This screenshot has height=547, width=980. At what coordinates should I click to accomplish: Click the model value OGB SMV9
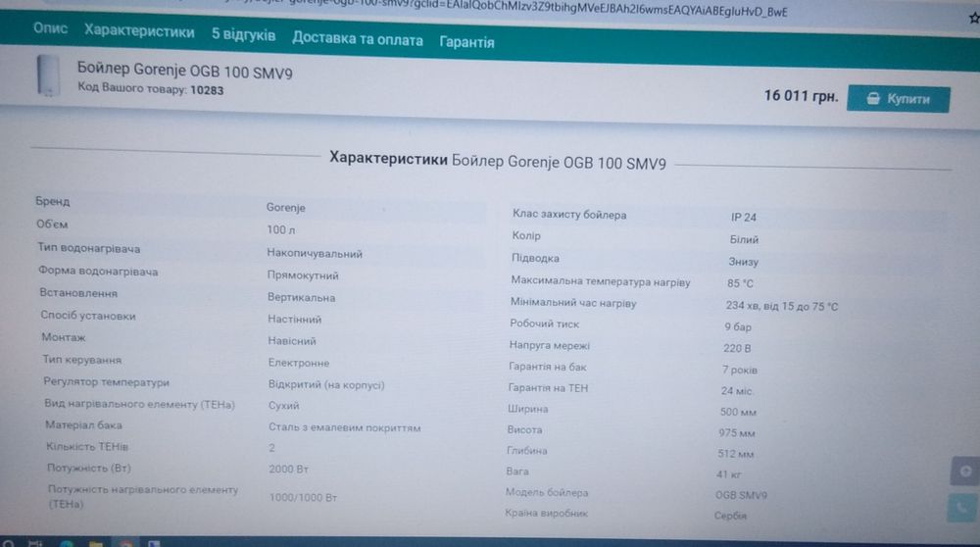741,495
